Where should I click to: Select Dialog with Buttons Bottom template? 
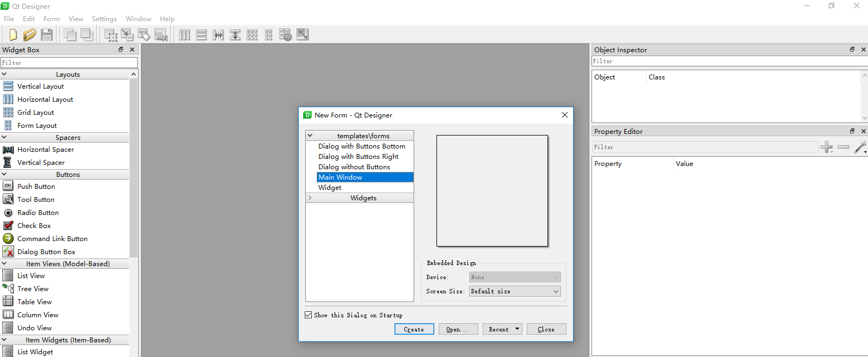tap(362, 146)
